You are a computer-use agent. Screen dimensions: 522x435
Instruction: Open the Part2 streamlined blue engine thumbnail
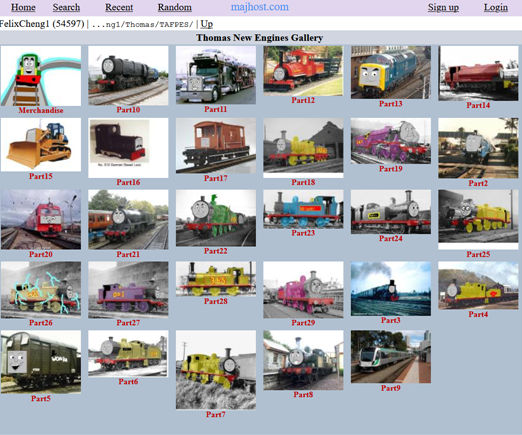pyautogui.click(x=478, y=148)
